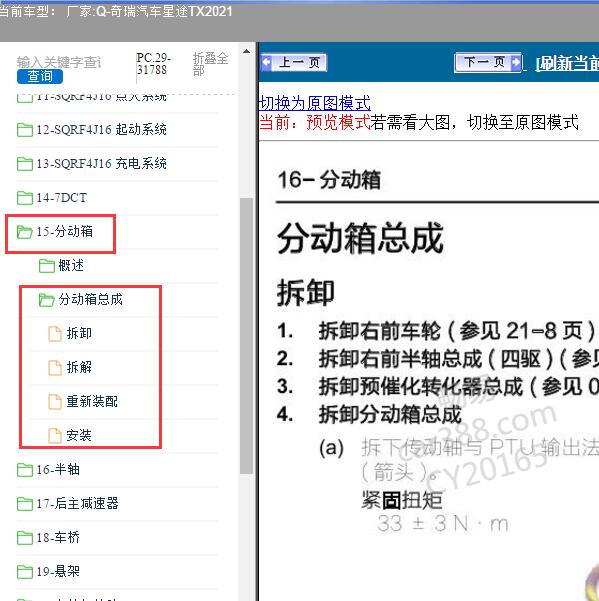Viewport: 599px width, 601px height.
Task: Click the page icon beside 安装
Action: click(55, 436)
